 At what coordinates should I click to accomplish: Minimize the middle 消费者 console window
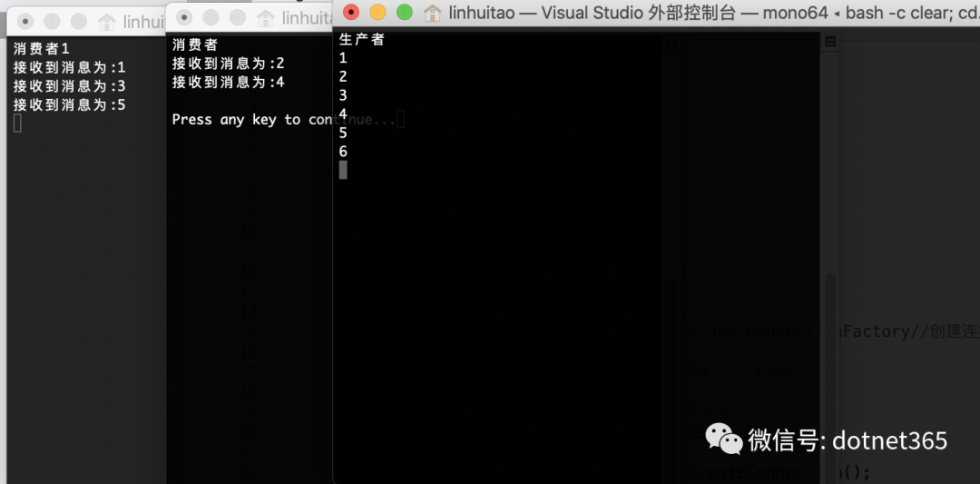(211, 17)
